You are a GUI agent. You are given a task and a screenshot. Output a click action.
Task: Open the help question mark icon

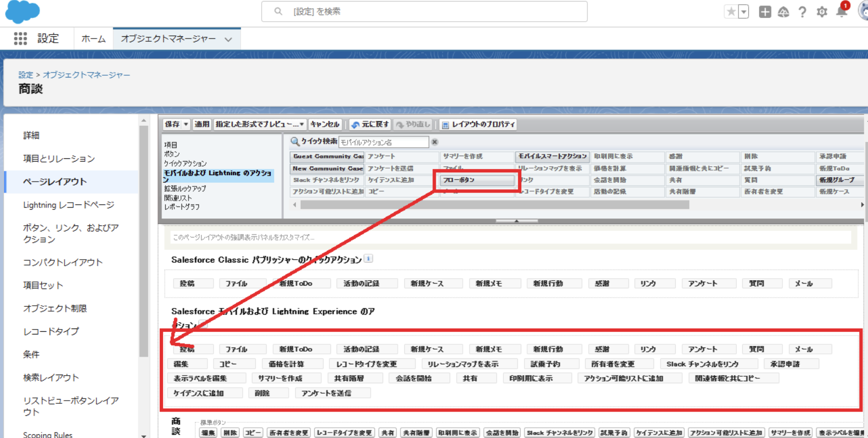click(802, 11)
